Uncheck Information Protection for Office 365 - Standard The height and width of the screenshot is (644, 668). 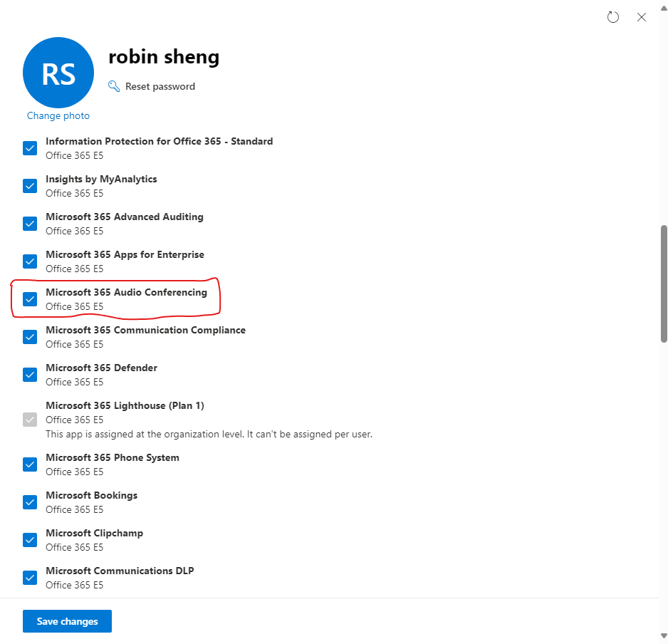(x=30, y=148)
